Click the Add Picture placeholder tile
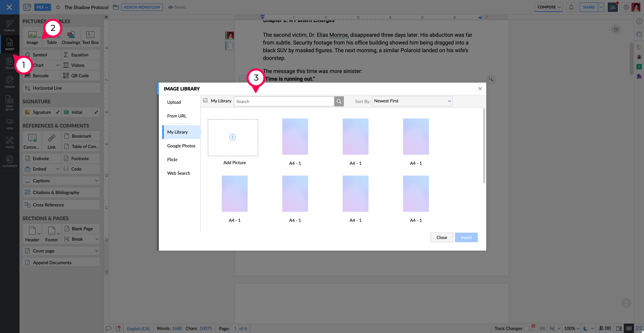Image resolution: width=644 pixels, height=333 pixels. coord(233,137)
